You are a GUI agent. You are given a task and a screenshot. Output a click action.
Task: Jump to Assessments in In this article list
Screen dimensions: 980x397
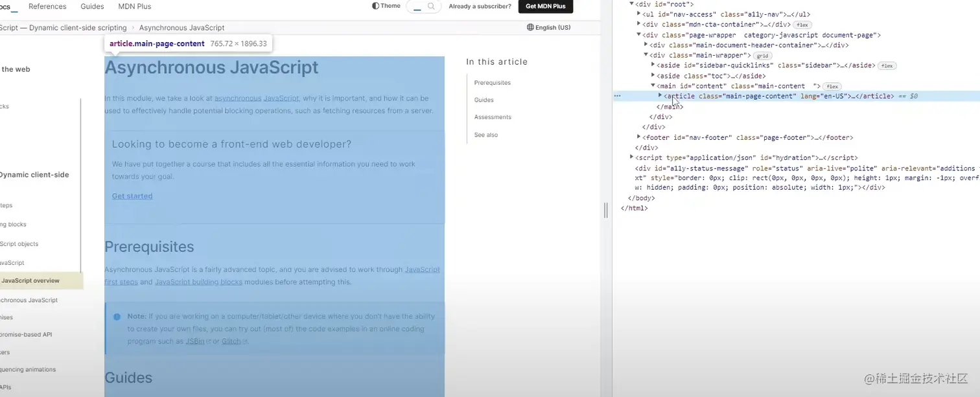[x=493, y=117]
